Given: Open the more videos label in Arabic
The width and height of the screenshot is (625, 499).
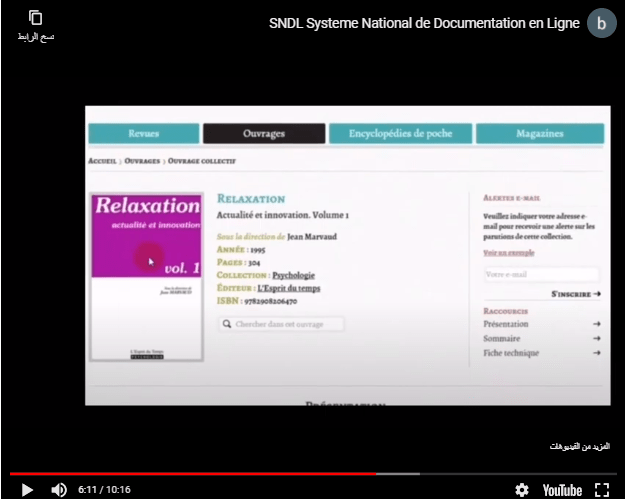Looking at the screenshot, I should (x=580, y=446).
